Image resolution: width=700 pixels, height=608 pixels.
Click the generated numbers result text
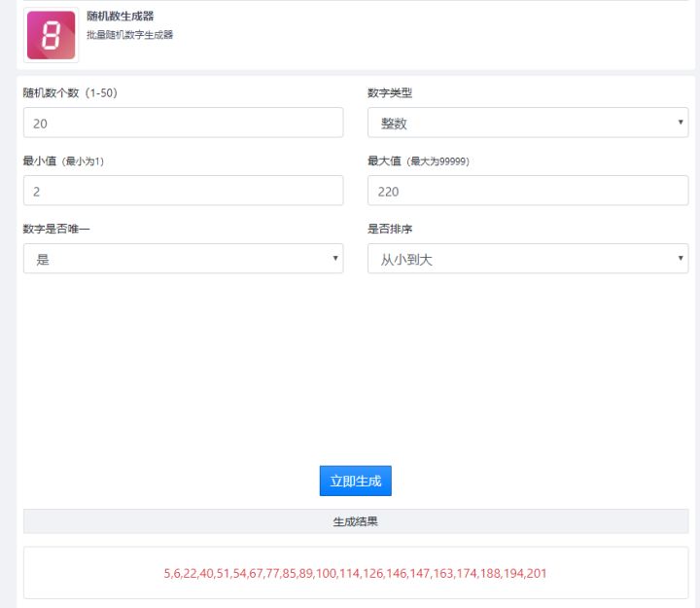click(356, 573)
